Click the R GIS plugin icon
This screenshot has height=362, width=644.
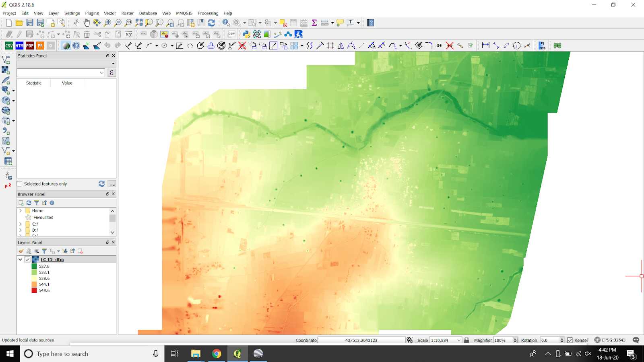(299, 34)
